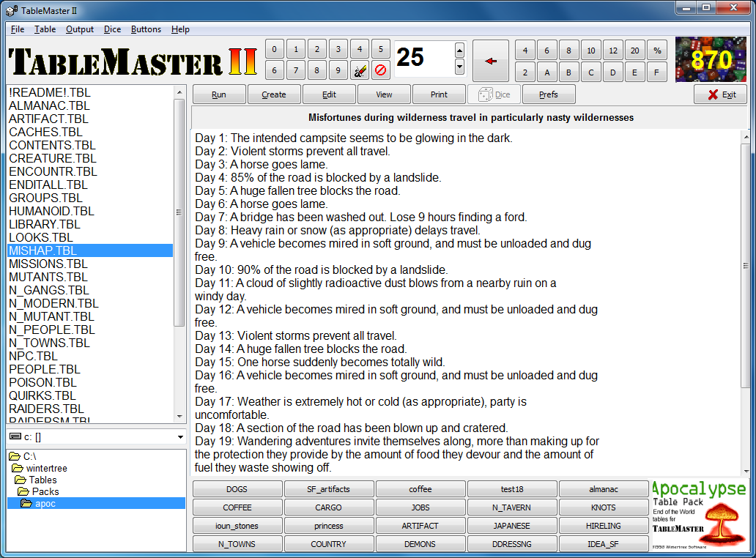This screenshot has width=756, height=558.
Task: Click the CARGO quick button
Action: tap(328, 507)
